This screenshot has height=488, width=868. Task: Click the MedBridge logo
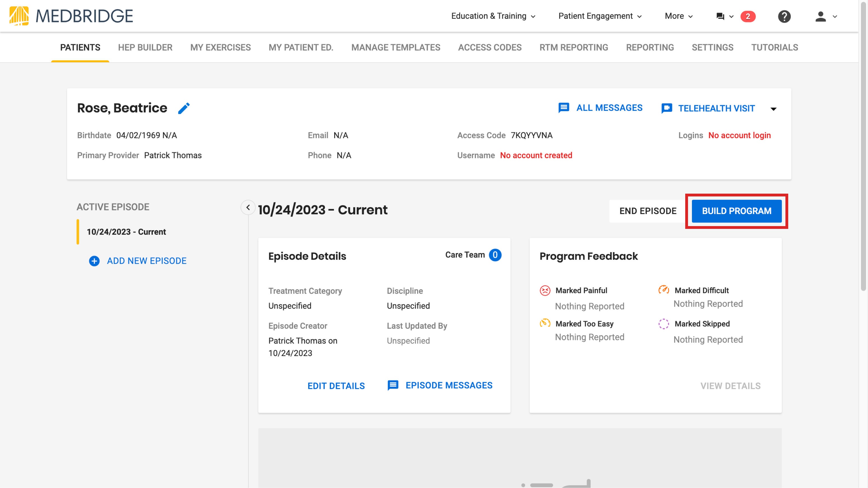(71, 15)
